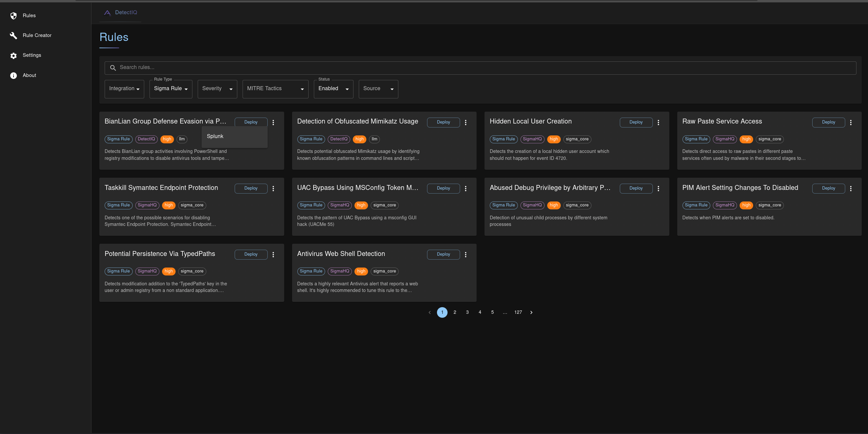Click the Rule Creator wand icon
The image size is (868, 434).
(x=13, y=35)
